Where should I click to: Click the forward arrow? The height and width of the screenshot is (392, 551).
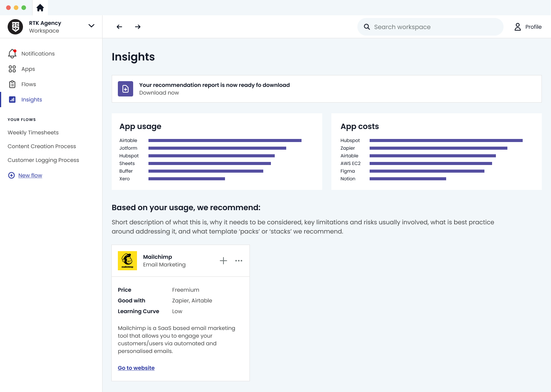(x=138, y=27)
